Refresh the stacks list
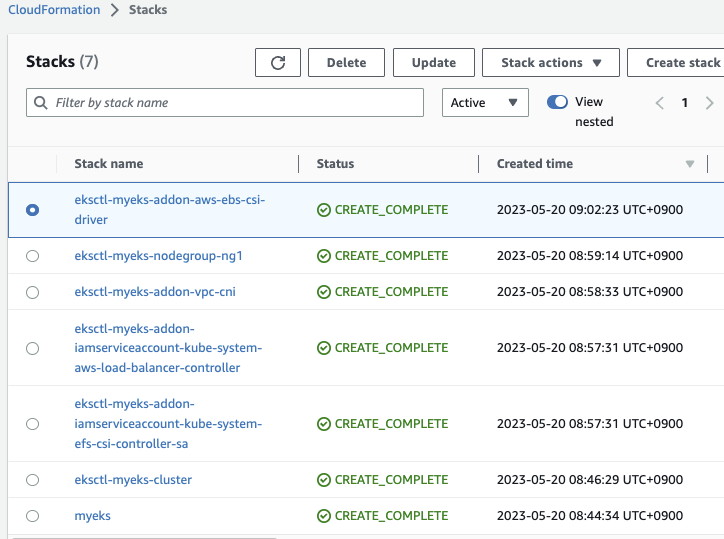 click(x=278, y=62)
